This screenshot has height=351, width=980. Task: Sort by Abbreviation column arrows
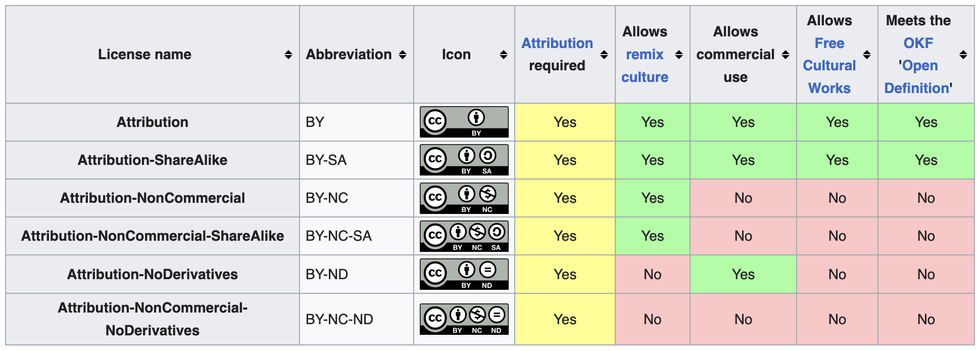click(x=403, y=55)
